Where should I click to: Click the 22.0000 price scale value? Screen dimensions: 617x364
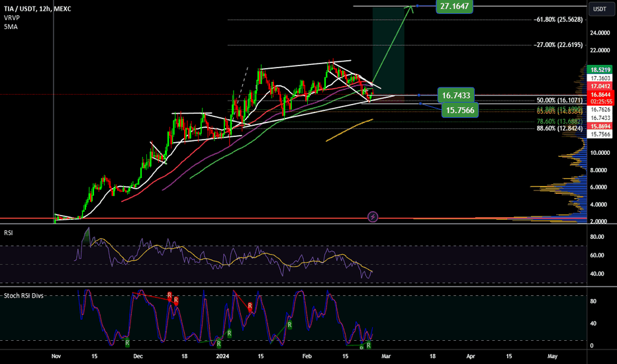(x=600, y=50)
